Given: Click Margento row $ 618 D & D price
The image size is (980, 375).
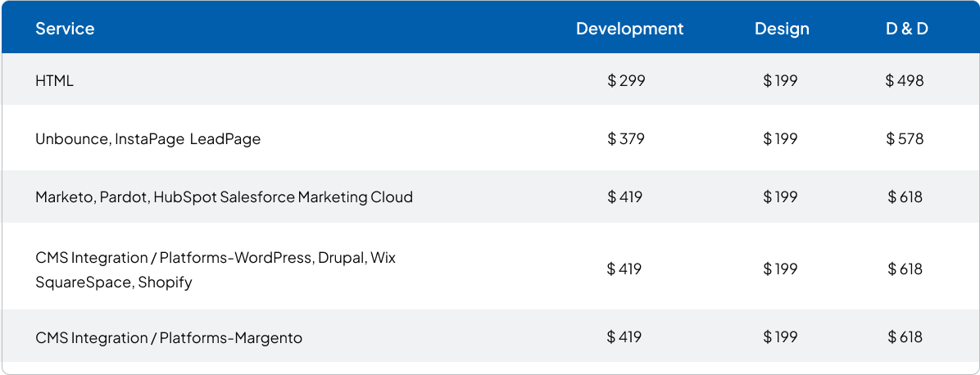Looking at the screenshot, I should 905,337.
